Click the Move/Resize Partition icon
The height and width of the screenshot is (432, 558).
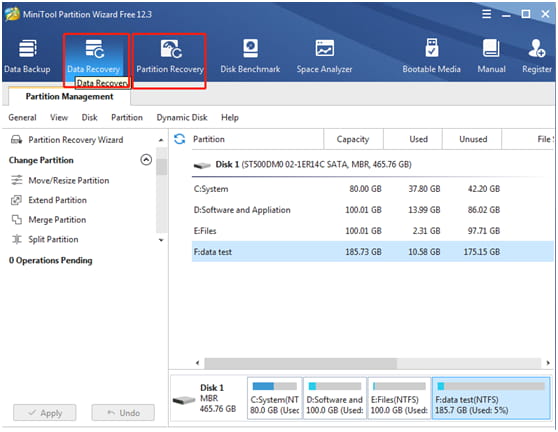(16, 180)
